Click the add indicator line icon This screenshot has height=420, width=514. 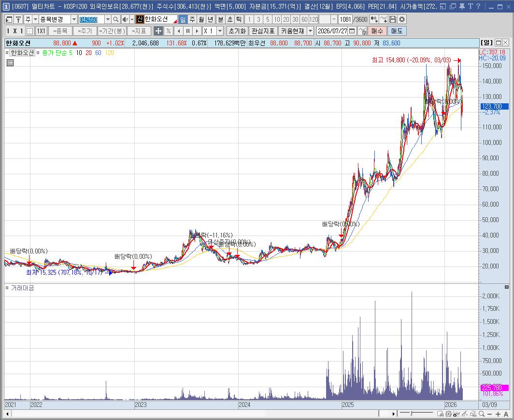click(383, 20)
